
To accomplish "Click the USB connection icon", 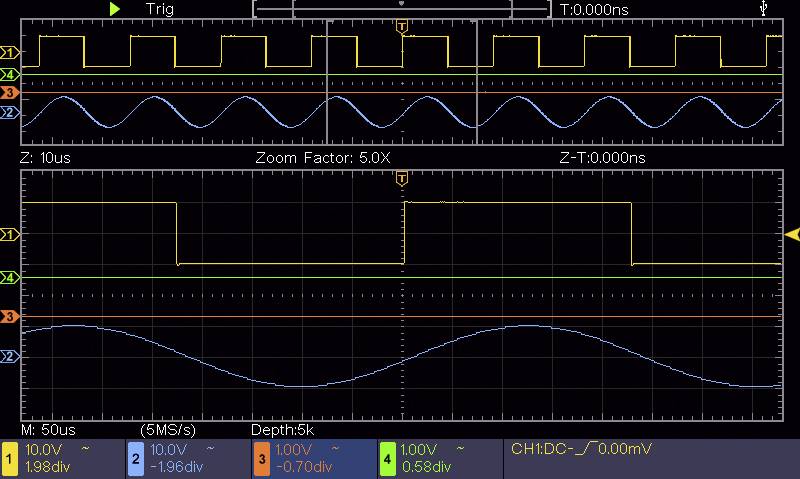I will point(765,8).
